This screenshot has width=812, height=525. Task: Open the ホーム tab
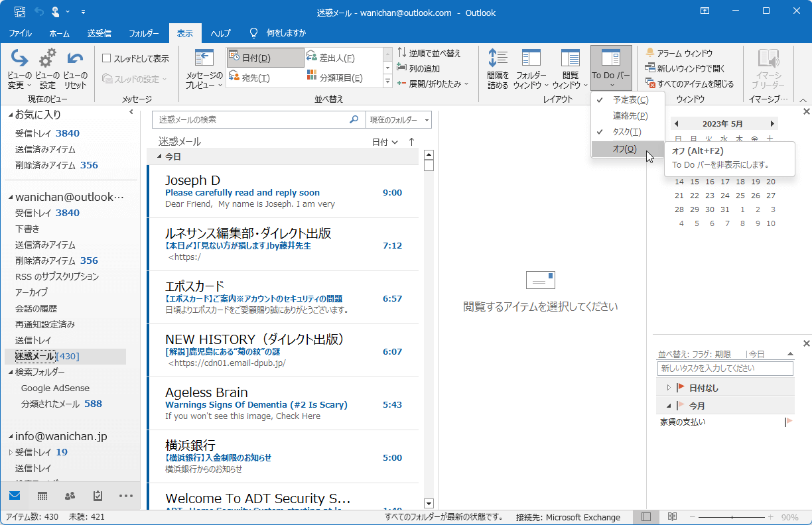(x=60, y=33)
